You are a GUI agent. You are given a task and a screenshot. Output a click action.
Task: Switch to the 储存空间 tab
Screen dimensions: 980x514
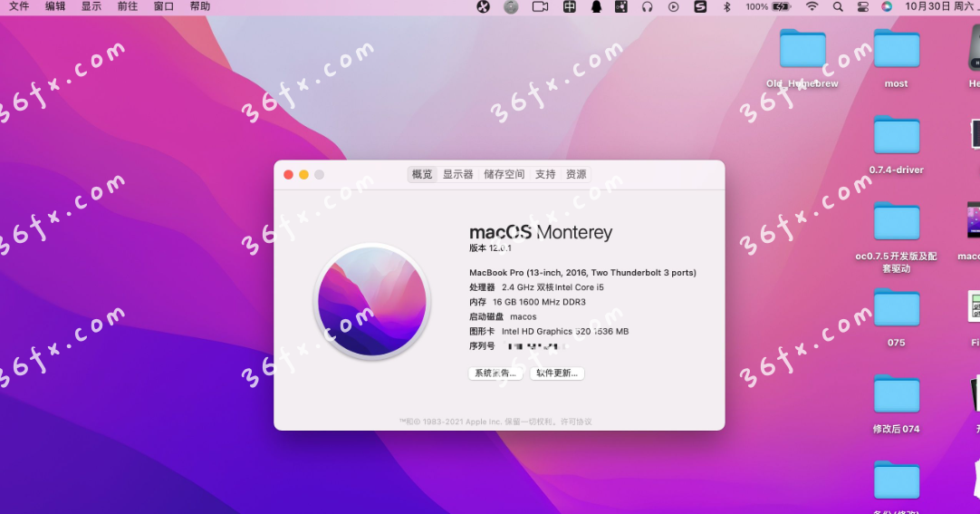tap(504, 174)
